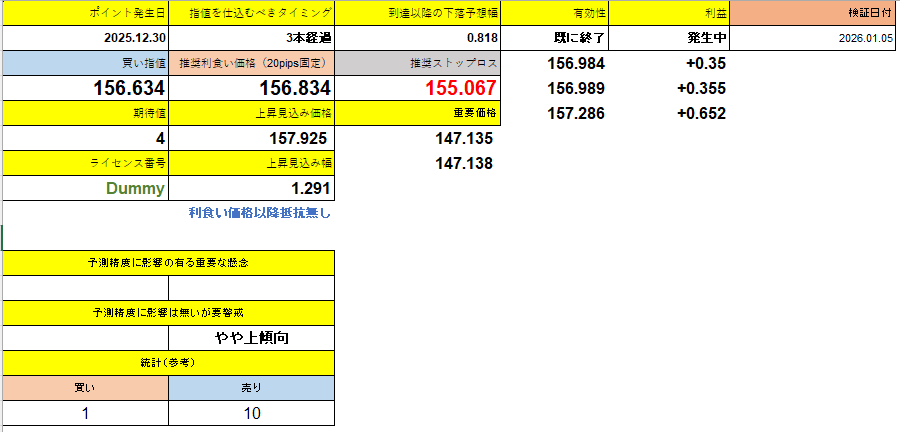
Task: Select the 統計(参考) header
Action: pos(169,363)
